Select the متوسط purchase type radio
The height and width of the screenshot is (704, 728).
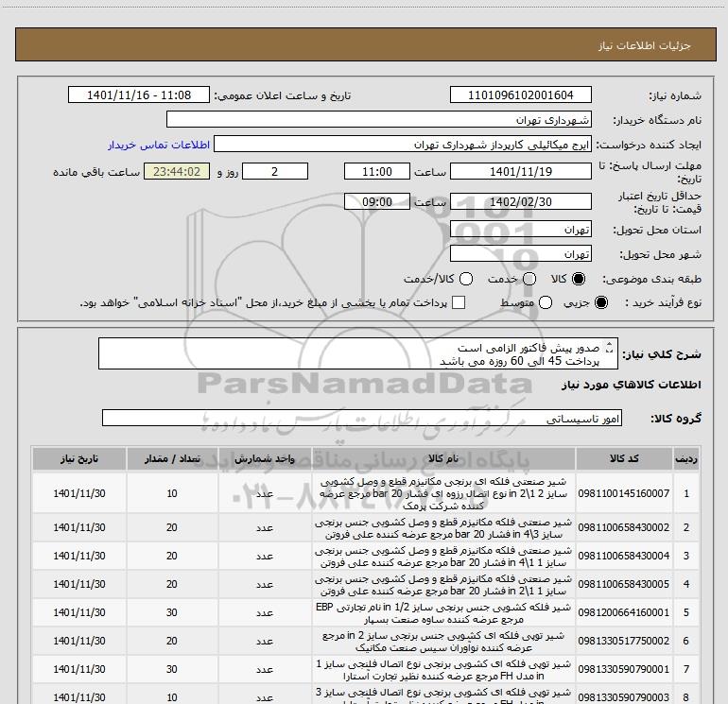(546, 302)
